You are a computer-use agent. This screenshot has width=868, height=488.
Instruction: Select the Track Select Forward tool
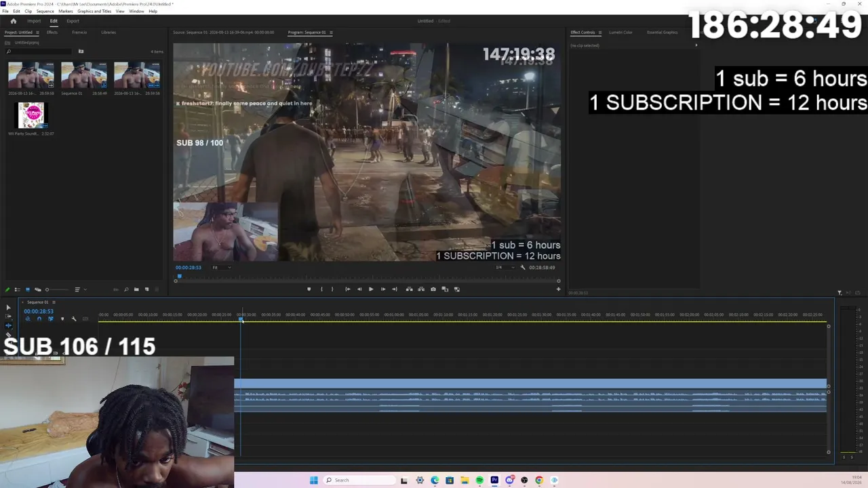coord(8,316)
